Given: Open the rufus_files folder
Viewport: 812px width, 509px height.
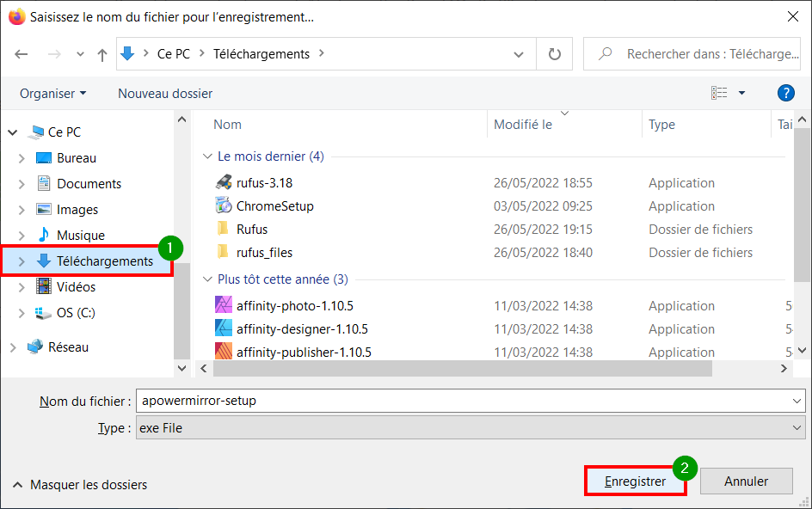Looking at the screenshot, I should pos(264,253).
